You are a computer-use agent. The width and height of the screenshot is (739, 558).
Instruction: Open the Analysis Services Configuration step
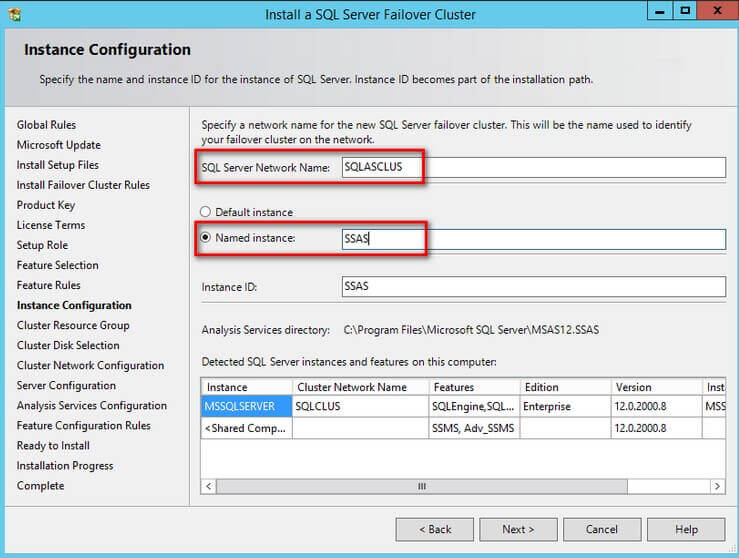point(92,405)
